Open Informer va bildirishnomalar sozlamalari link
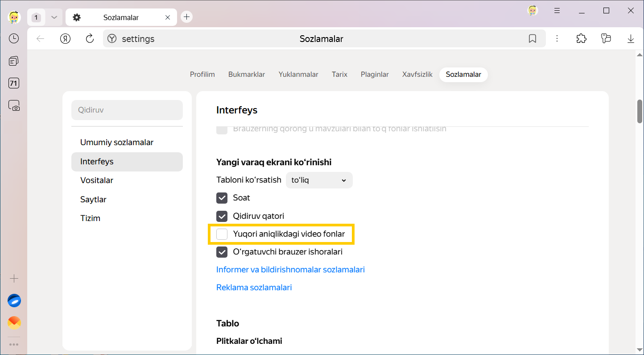This screenshot has height=355, width=644. (x=290, y=270)
